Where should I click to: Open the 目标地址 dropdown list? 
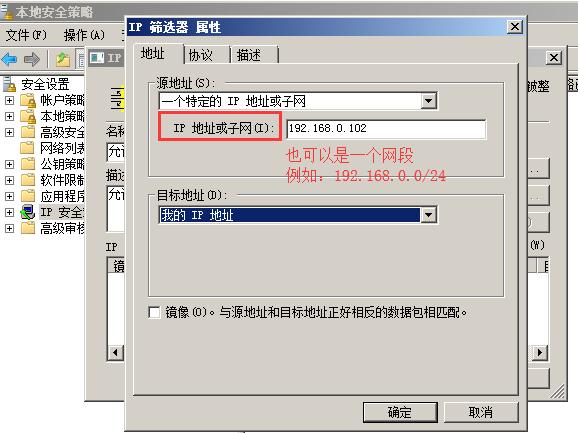(429, 215)
